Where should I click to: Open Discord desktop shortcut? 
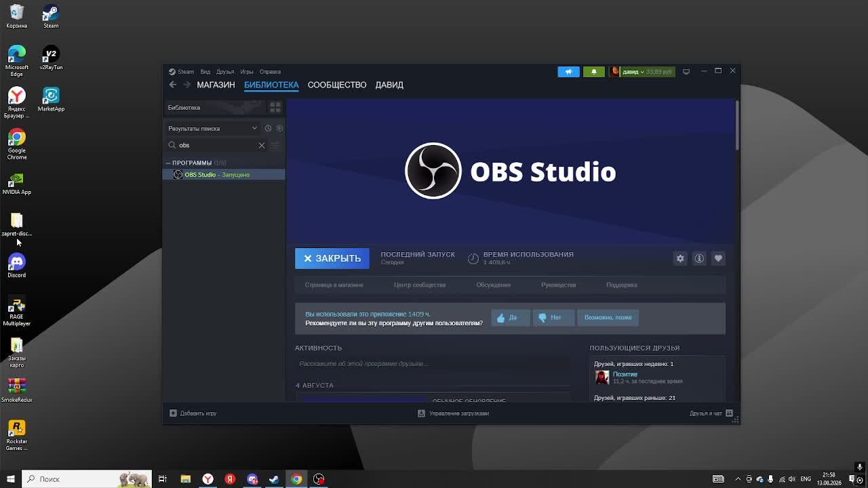17,266
